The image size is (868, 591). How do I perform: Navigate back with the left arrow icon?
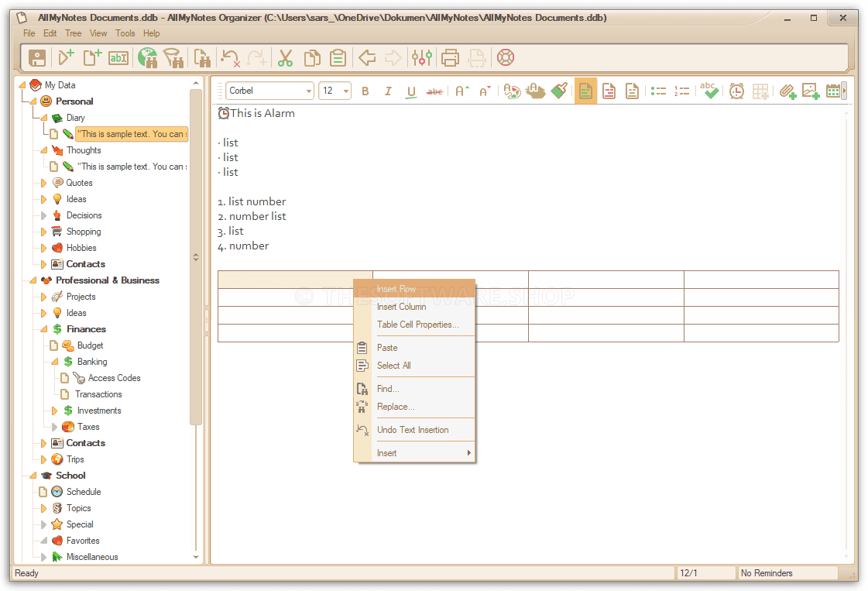click(x=366, y=57)
